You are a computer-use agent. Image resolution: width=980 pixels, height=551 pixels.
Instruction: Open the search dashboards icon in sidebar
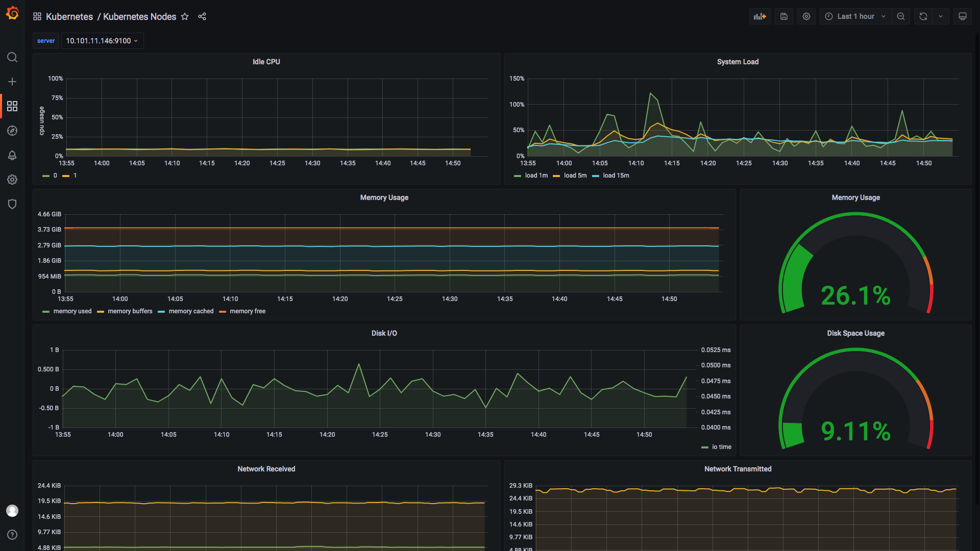12,57
